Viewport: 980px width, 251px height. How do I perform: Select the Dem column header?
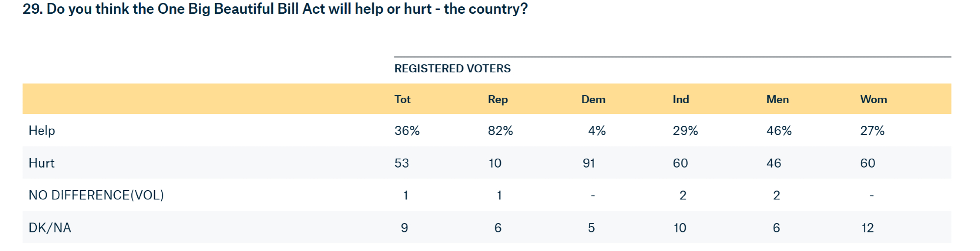tap(593, 99)
